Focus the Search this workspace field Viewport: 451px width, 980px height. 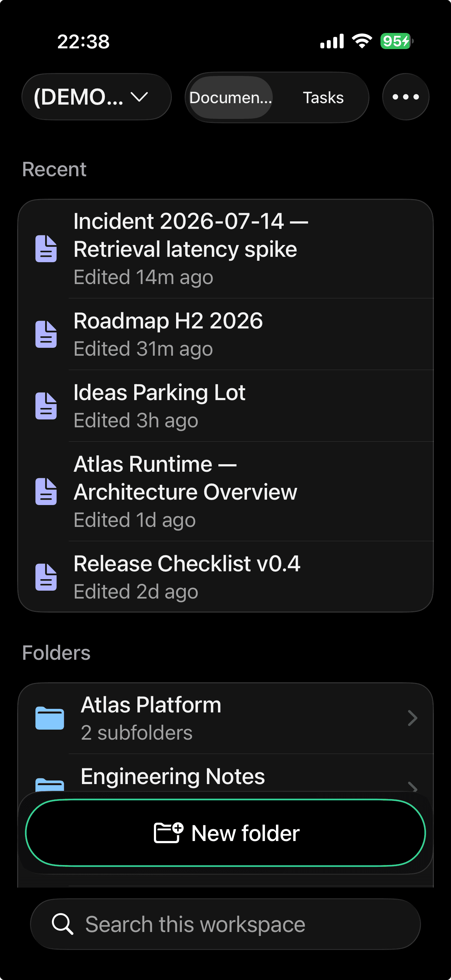[x=225, y=924]
